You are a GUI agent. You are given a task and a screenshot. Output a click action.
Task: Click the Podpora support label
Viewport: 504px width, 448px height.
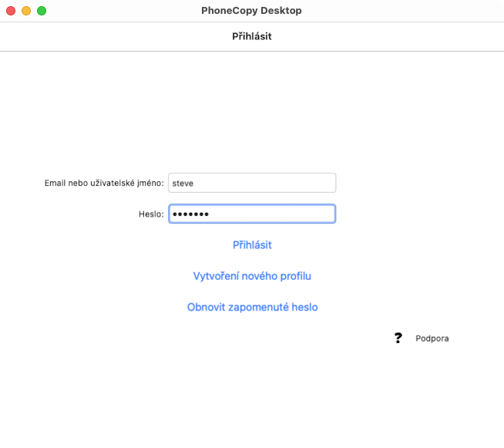coord(432,339)
